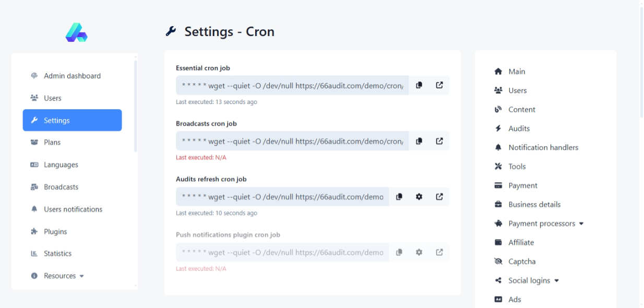
Task: Expand Social logins settings submenu
Action: [x=533, y=280]
